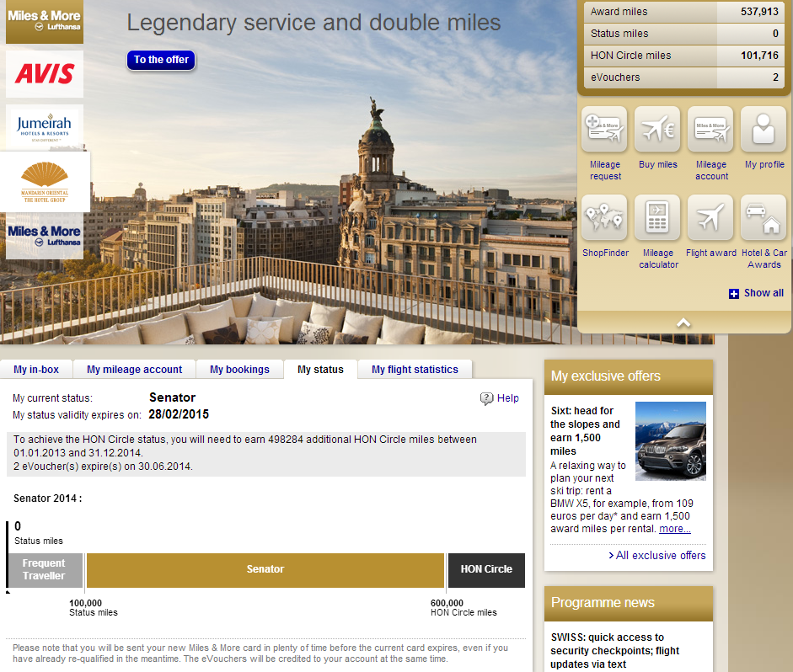Screen dimensions: 793x672
Task: Open the Mileage request icon
Action: (604, 130)
